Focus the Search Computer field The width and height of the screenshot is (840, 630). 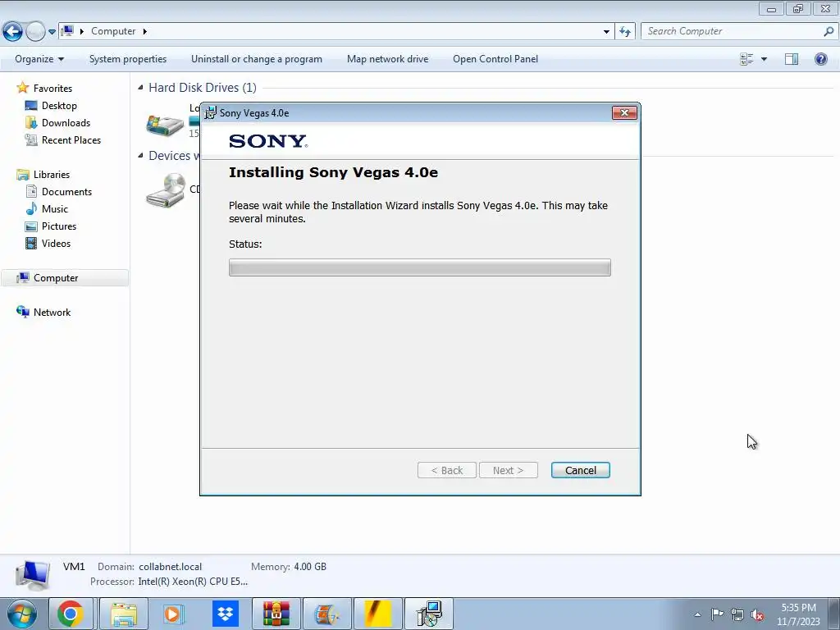click(x=733, y=31)
